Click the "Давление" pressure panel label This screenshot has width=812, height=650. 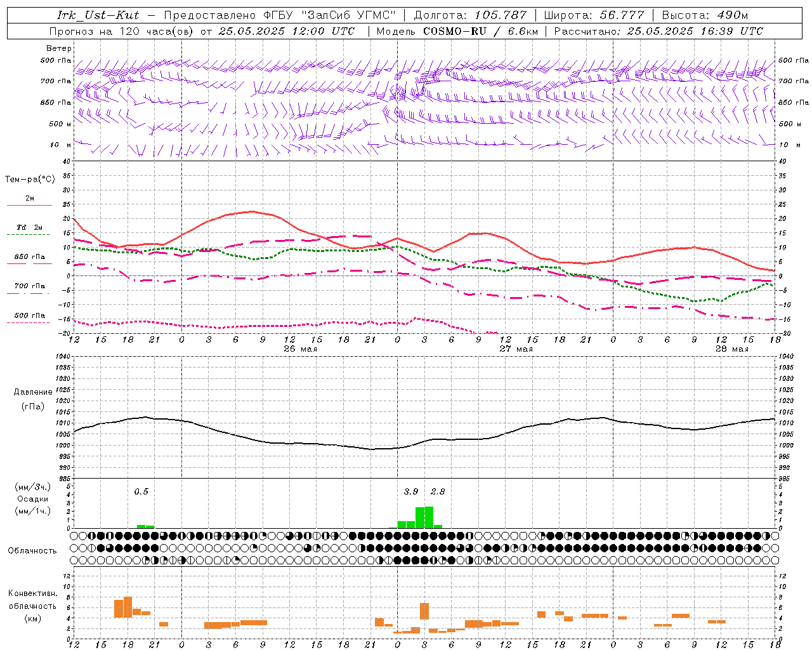point(32,392)
